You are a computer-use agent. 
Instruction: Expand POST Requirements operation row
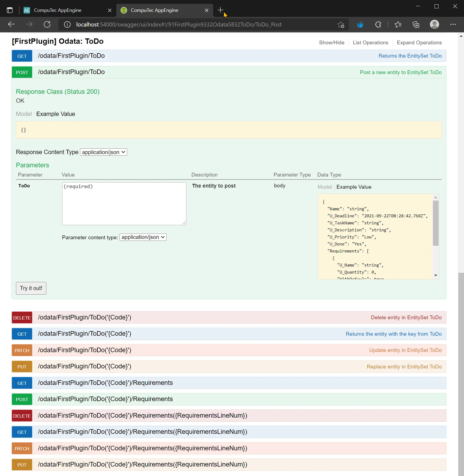pos(105,399)
